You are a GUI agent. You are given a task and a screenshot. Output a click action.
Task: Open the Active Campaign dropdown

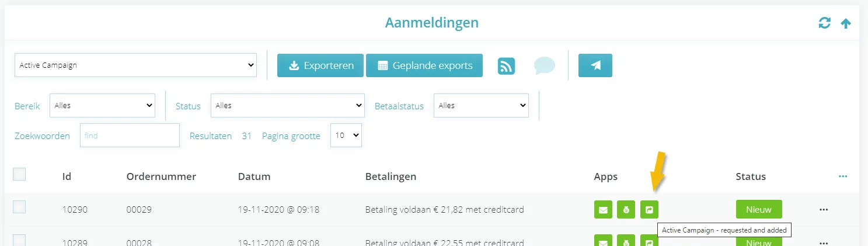(x=135, y=65)
